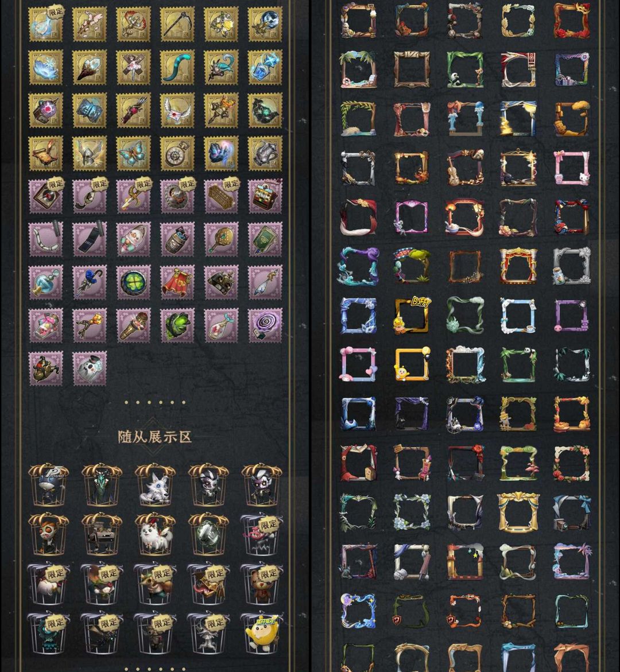Pick the green panda portrait frame

click(x=465, y=69)
